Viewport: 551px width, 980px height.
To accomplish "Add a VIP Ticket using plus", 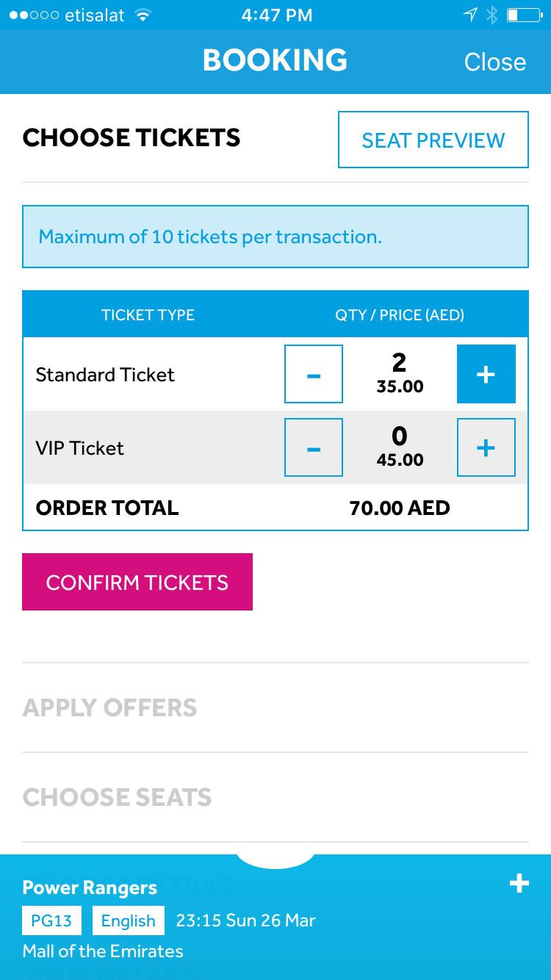I will pos(486,447).
